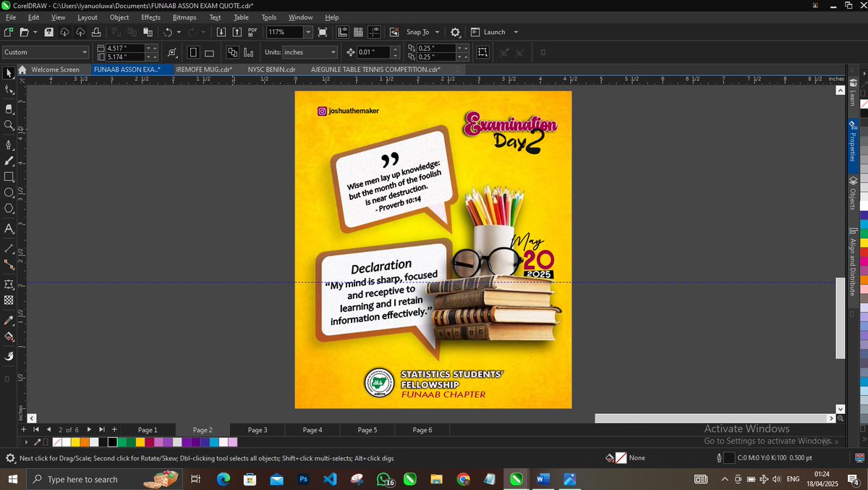This screenshot has height=490, width=868.
Task: Toggle All Pages layout button
Action: tap(233, 52)
